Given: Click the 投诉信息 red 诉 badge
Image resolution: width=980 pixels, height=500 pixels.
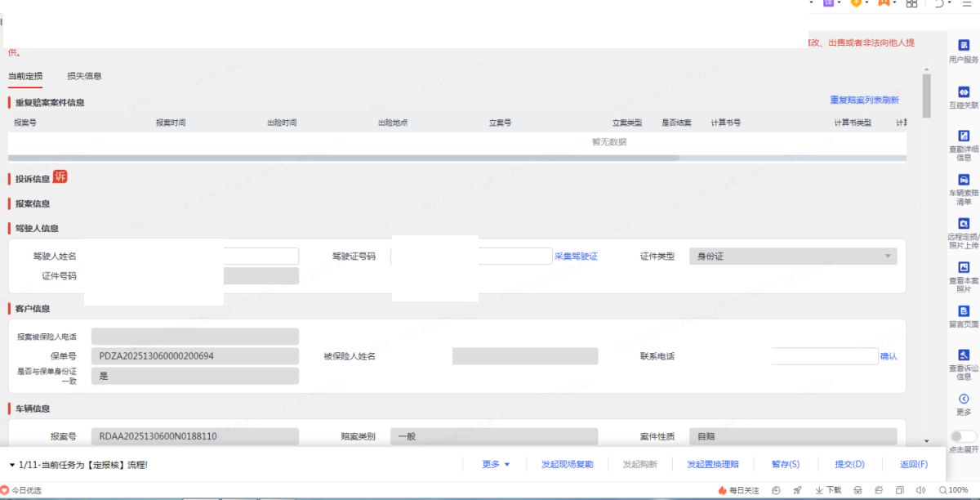Looking at the screenshot, I should pyautogui.click(x=60, y=178).
